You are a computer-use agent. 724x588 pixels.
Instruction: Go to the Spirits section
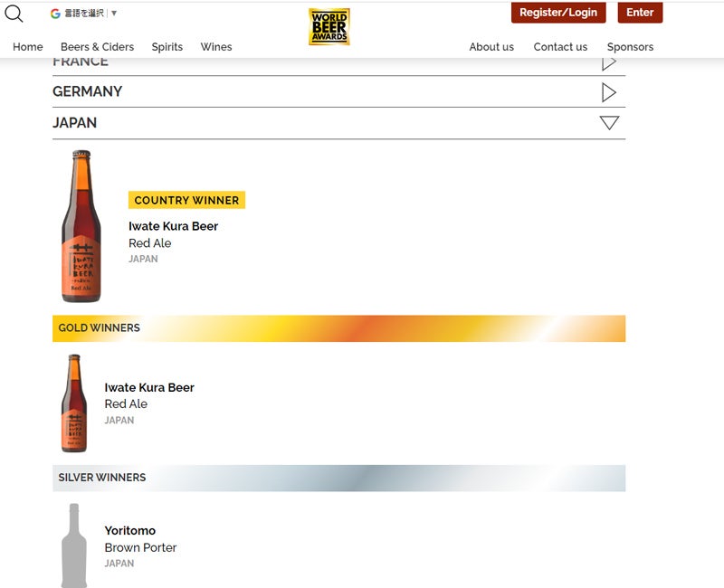click(167, 47)
